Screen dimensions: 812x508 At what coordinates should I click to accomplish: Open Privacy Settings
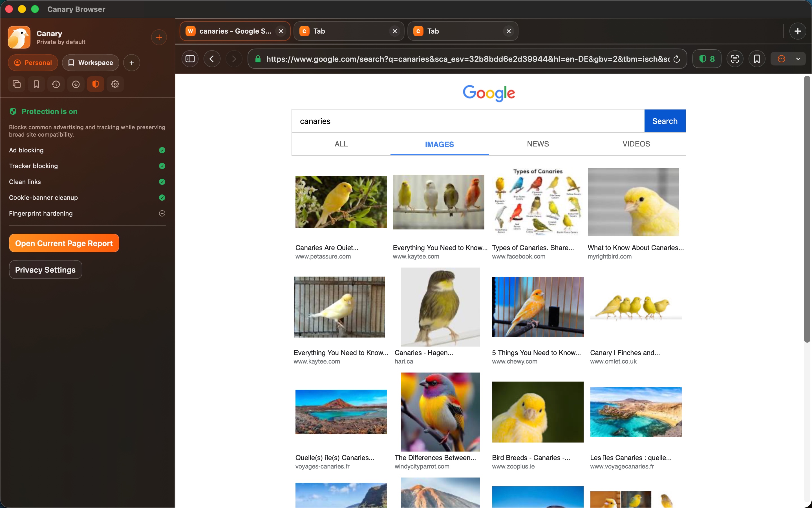pyautogui.click(x=45, y=270)
